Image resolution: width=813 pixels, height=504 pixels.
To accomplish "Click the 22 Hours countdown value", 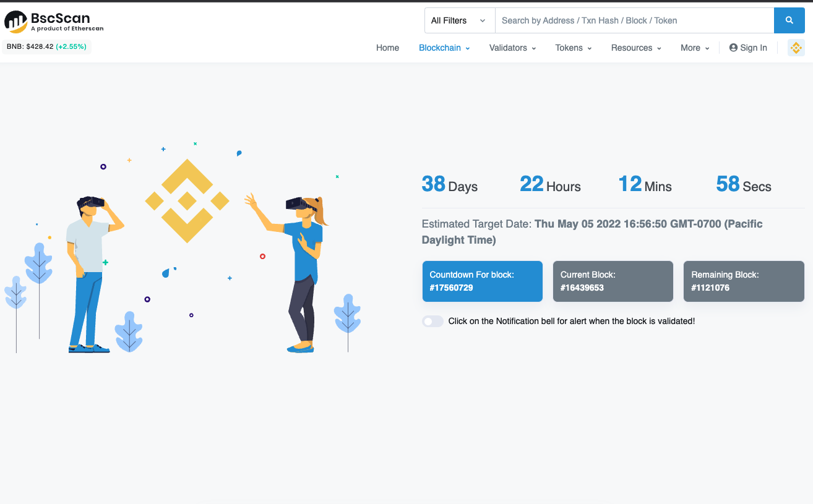I will [550, 184].
